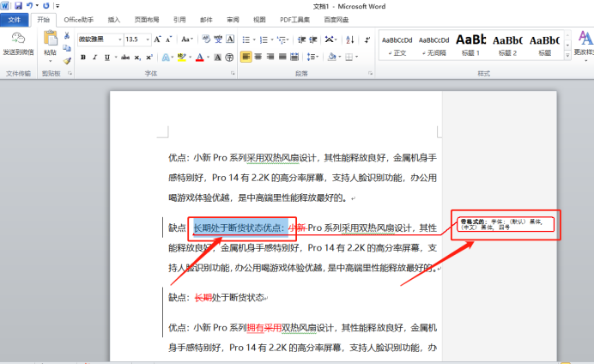Screen dimensions: 594x364
Task: Click the Character Border icon
Action: coord(230,39)
